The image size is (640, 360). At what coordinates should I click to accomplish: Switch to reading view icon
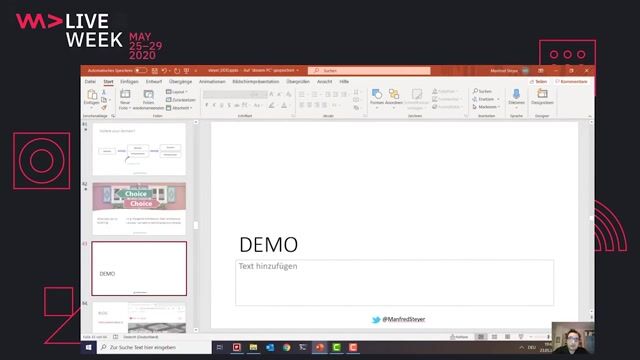pos(507,337)
